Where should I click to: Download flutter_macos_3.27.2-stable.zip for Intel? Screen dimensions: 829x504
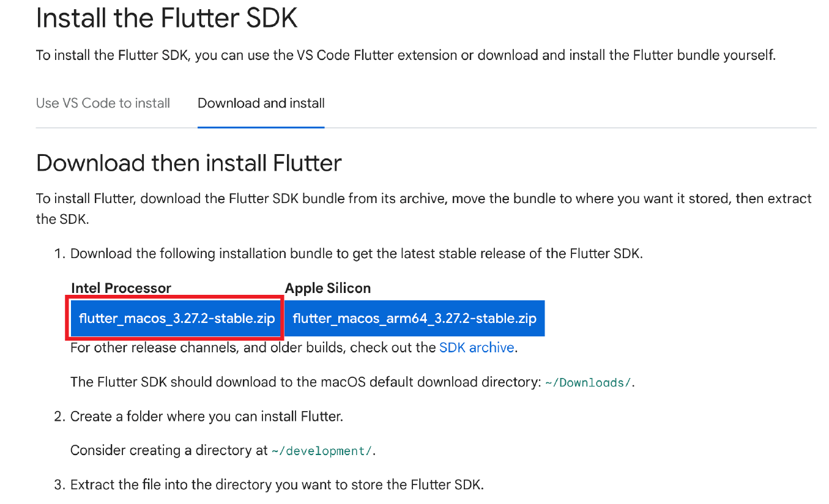click(x=177, y=319)
